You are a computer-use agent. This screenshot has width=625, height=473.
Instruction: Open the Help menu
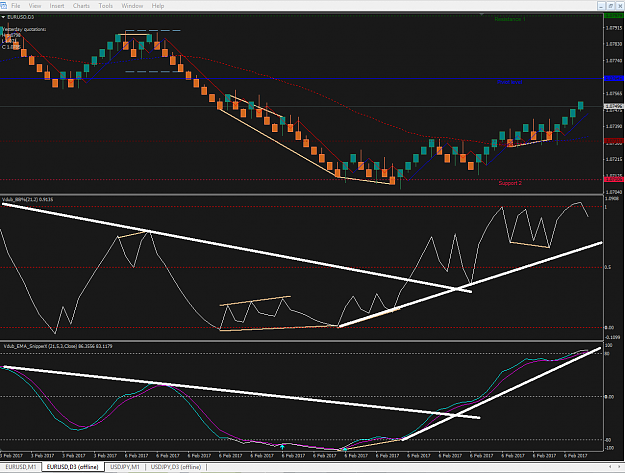[x=157, y=6]
